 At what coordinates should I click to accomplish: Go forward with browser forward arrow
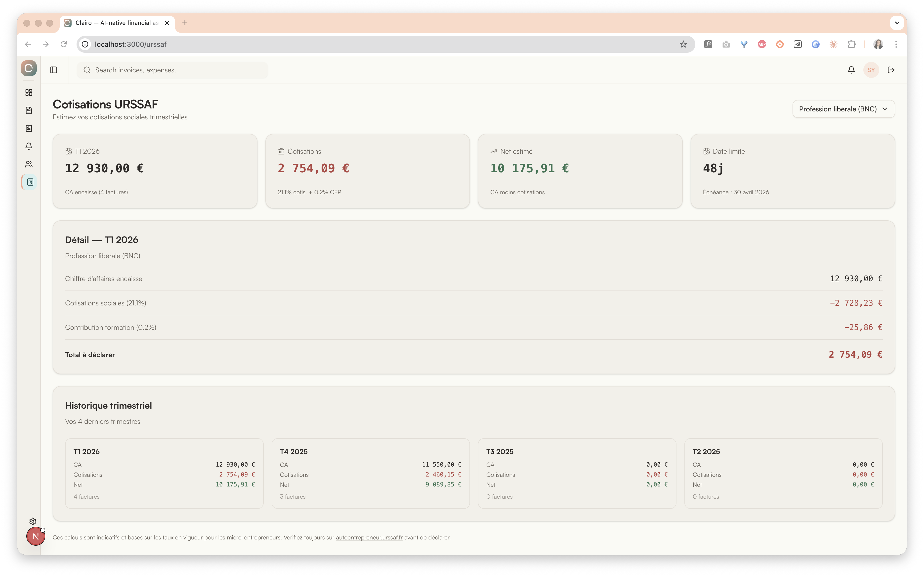point(46,45)
